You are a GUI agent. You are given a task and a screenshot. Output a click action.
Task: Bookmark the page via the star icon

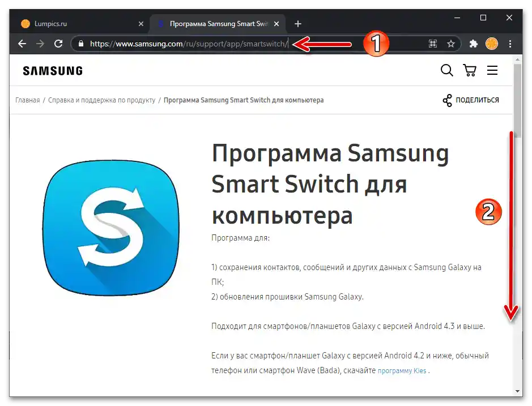coord(450,44)
